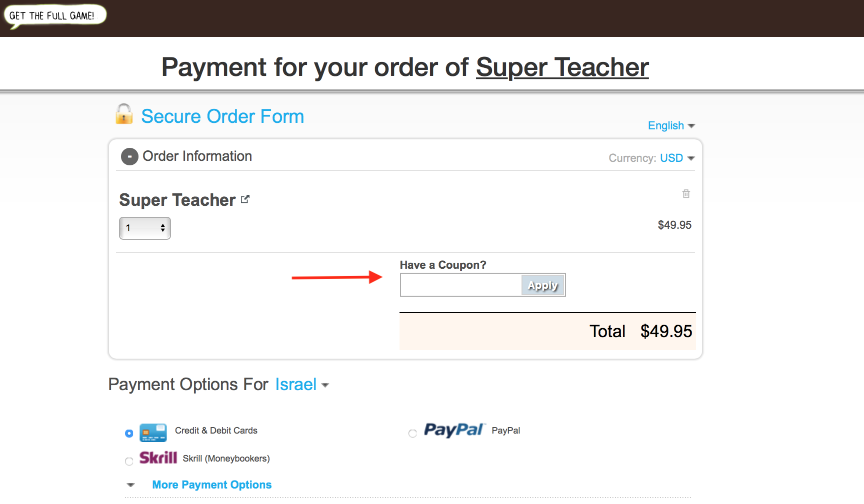
Task: Click the Apply coupon button
Action: (x=542, y=285)
